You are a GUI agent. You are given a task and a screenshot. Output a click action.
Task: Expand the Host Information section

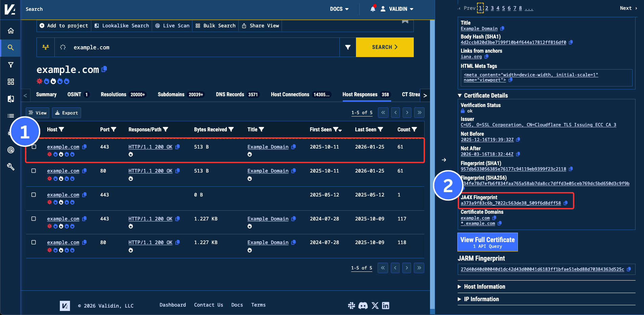tap(484, 287)
